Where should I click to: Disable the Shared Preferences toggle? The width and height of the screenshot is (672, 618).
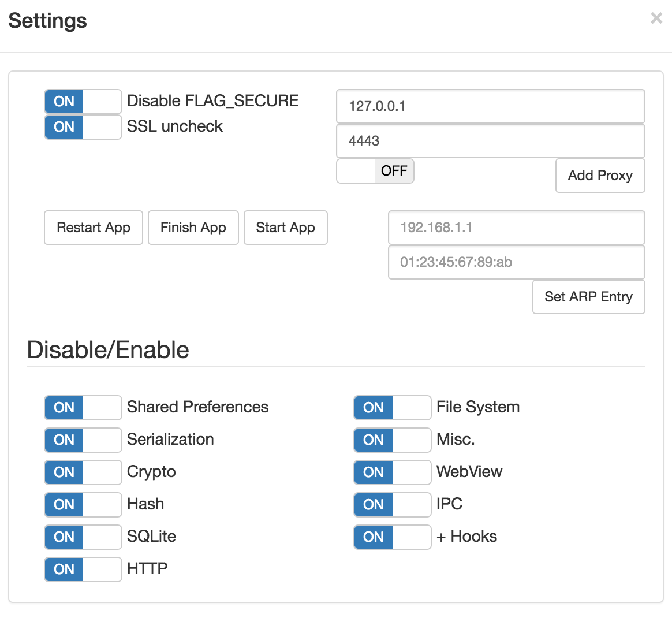[83, 408]
